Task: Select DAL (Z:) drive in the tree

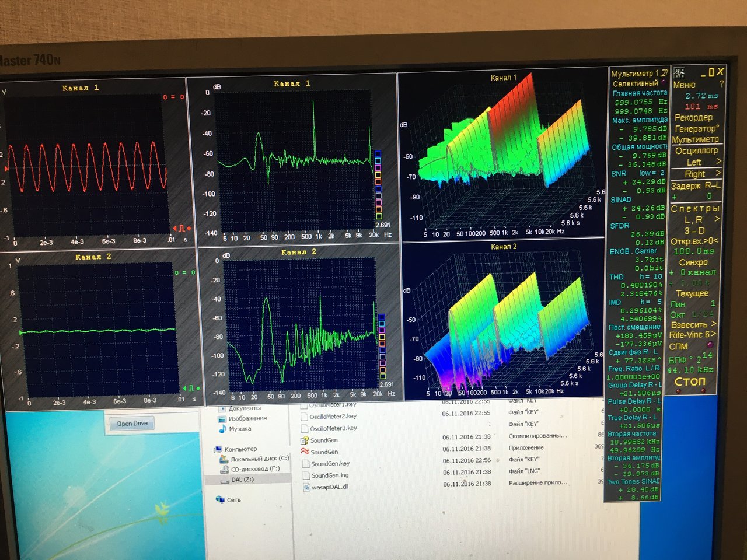Action: coord(242,480)
